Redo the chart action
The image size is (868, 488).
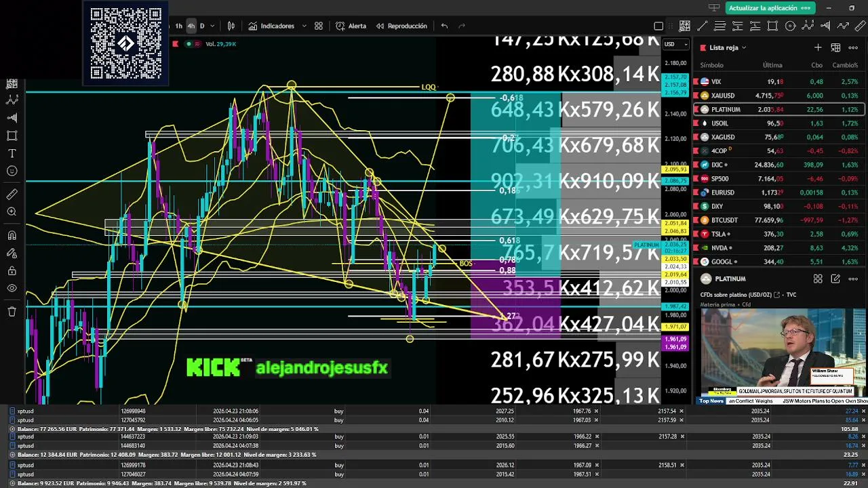pyautogui.click(x=462, y=26)
